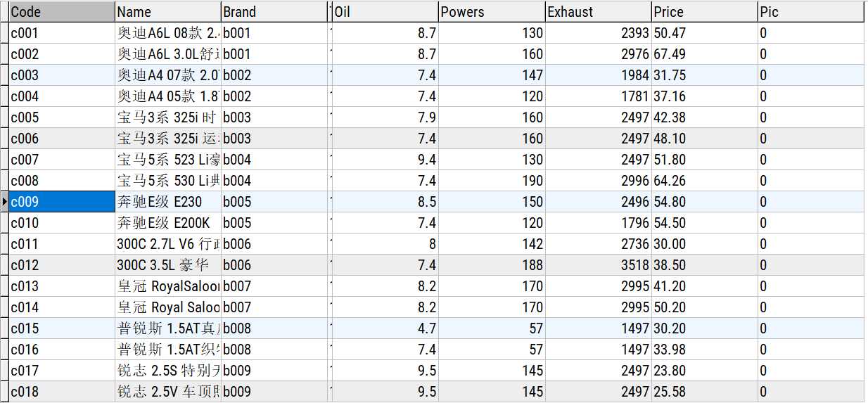Click name cell 奔驰E级 E200K
Screen dimensions: 868x403
click(168, 223)
